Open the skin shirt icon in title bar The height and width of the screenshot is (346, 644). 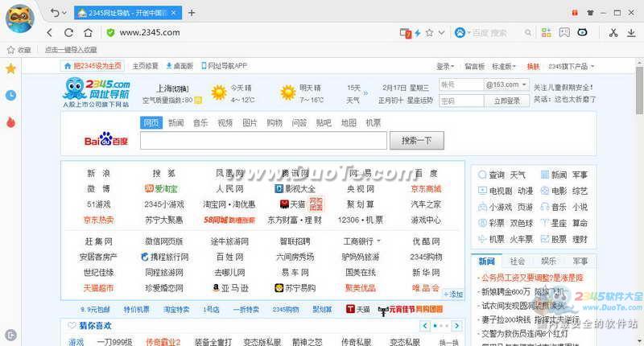coord(590,13)
